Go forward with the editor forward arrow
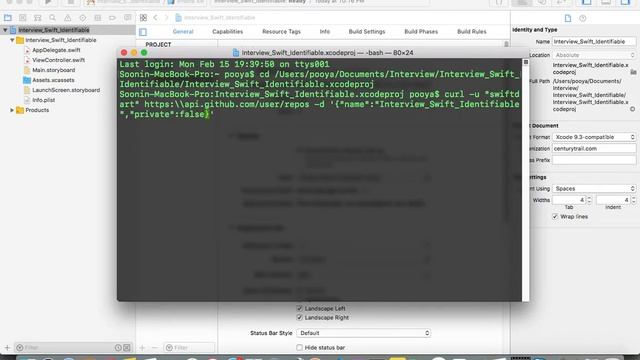640x360 pixels. 166,18
